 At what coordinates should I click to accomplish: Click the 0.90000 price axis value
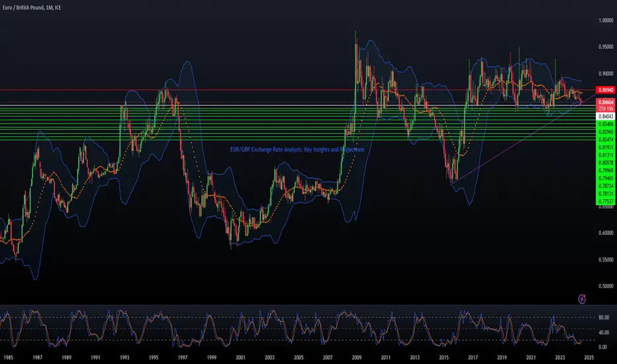pos(606,73)
